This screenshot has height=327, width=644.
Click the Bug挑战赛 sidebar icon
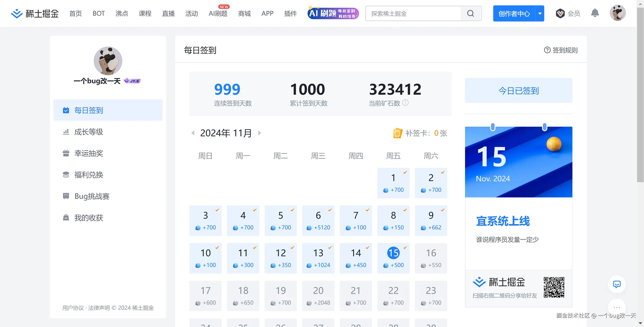pos(66,196)
